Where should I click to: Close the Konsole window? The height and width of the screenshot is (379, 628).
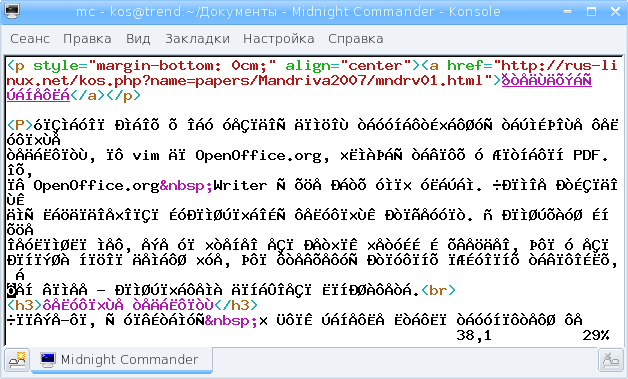pyautogui.click(x=616, y=12)
